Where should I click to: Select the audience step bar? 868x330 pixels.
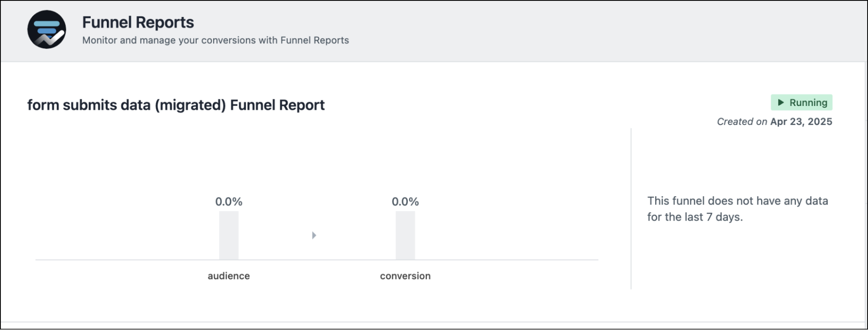pyautogui.click(x=229, y=235)
